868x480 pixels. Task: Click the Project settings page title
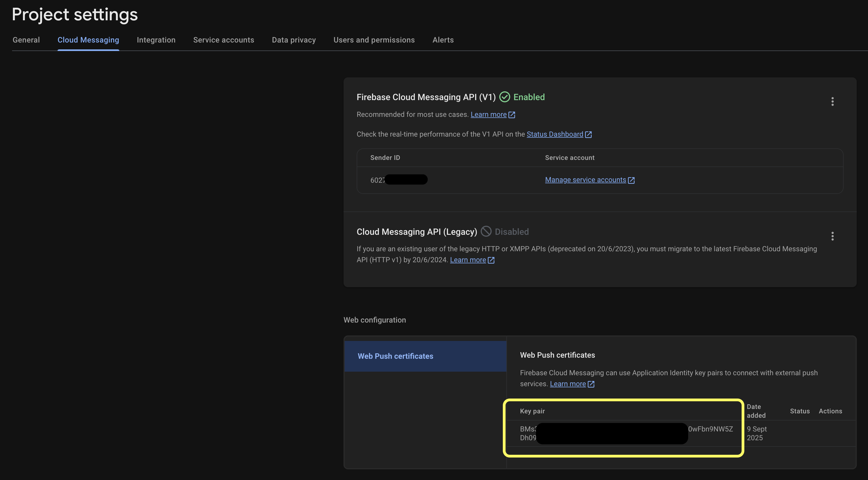pos(75,15)
